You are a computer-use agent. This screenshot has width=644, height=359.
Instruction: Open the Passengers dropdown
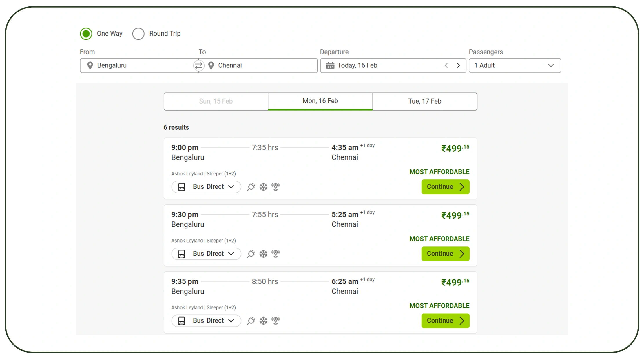pyautogui.click(x=550, y=65)
